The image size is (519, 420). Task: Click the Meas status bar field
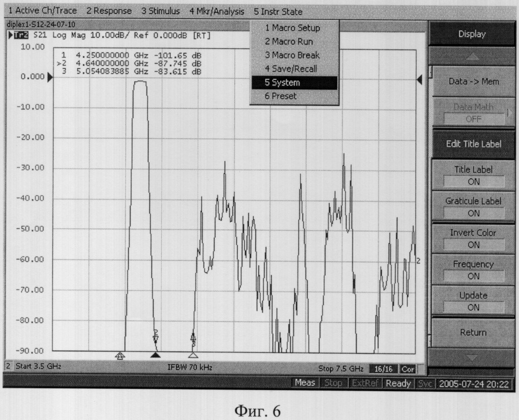[305, 384]
